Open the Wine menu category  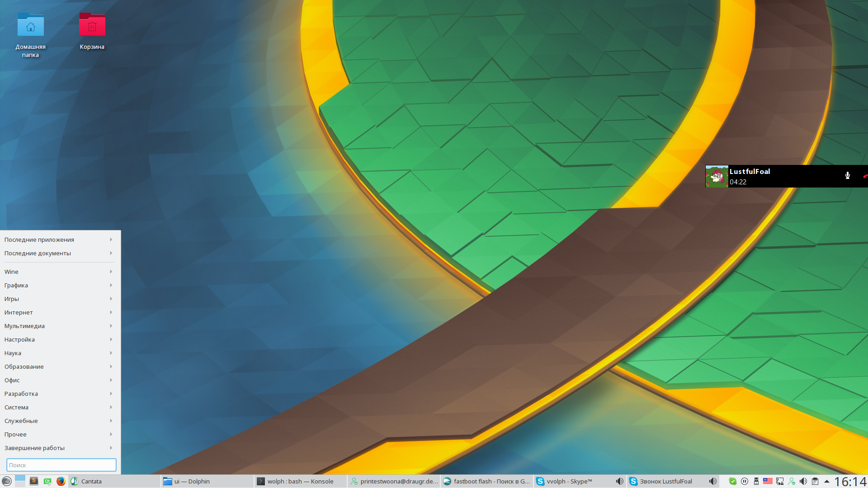pyautogui.click(x=59, y=272)
